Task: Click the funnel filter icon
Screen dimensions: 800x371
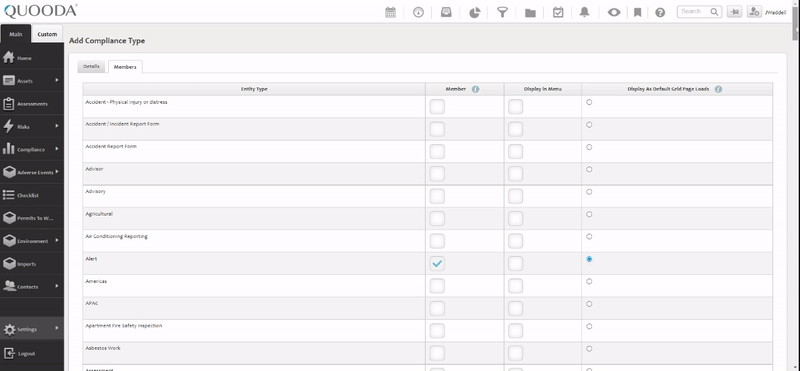Action: [x=503, y=12]
